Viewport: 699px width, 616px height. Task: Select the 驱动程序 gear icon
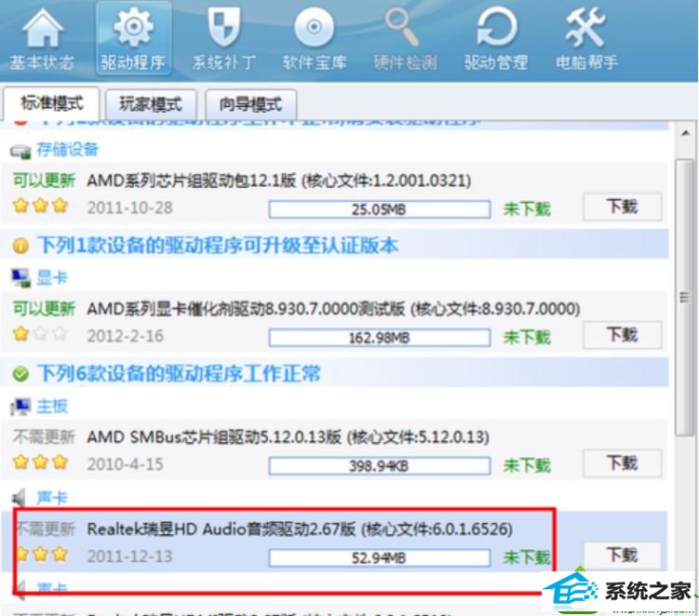coord(133,28)
